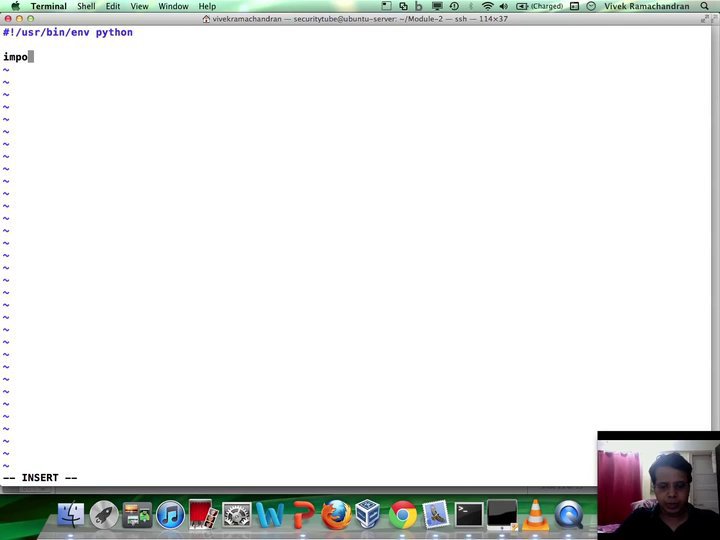Open the Terminal application menu
The image size is (720, 540).
coord(49,6)
